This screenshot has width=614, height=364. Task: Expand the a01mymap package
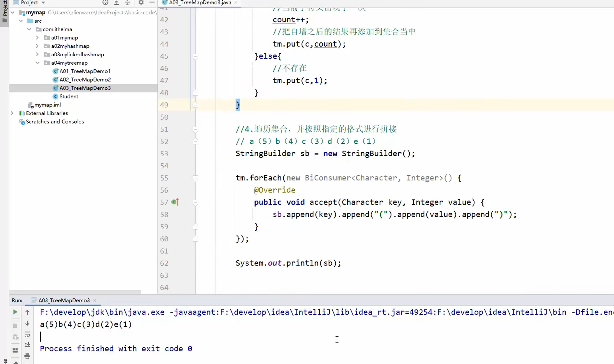pos(37,38)
